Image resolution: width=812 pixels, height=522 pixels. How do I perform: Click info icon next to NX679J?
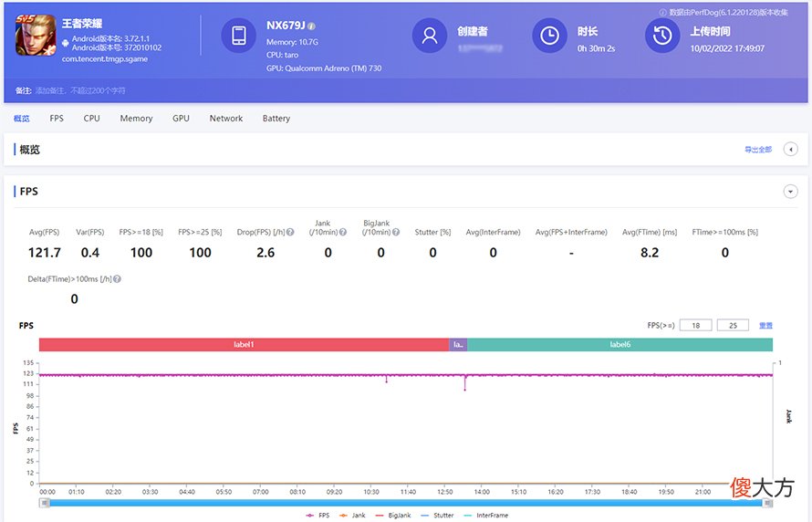click(311, 26)
